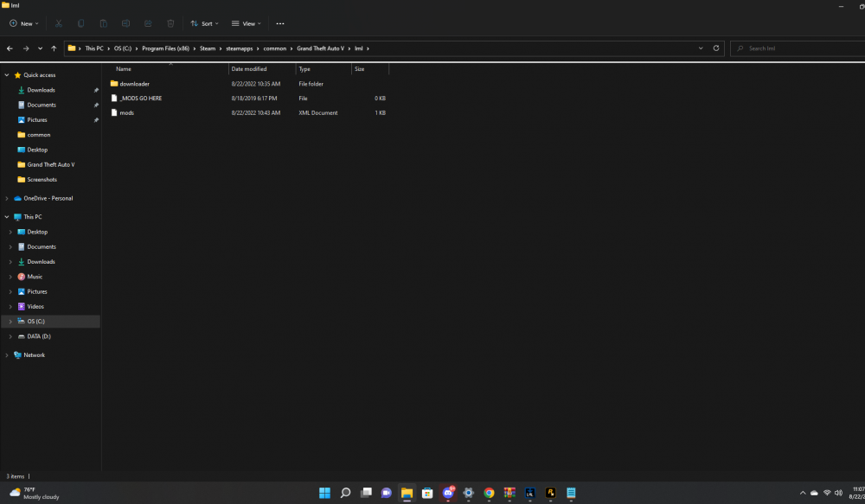The height and width of the screenshot is (504, 865).
Task: Open the See more toolbar menu
Action: click(x=280, y=23)
